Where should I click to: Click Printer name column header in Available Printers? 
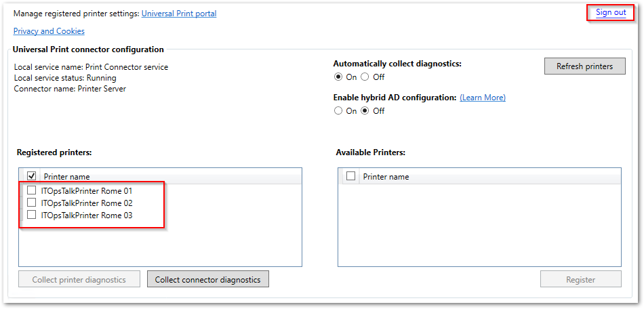[386, 177]
